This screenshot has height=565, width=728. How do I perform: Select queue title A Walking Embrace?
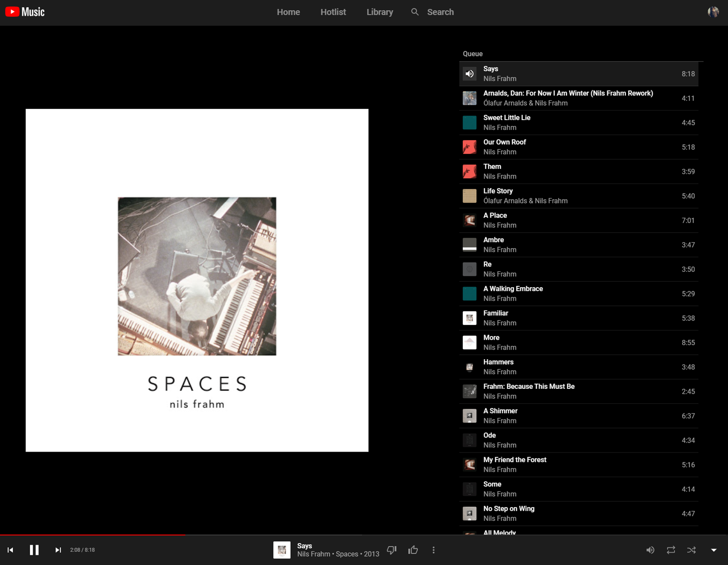coord(513,289)
